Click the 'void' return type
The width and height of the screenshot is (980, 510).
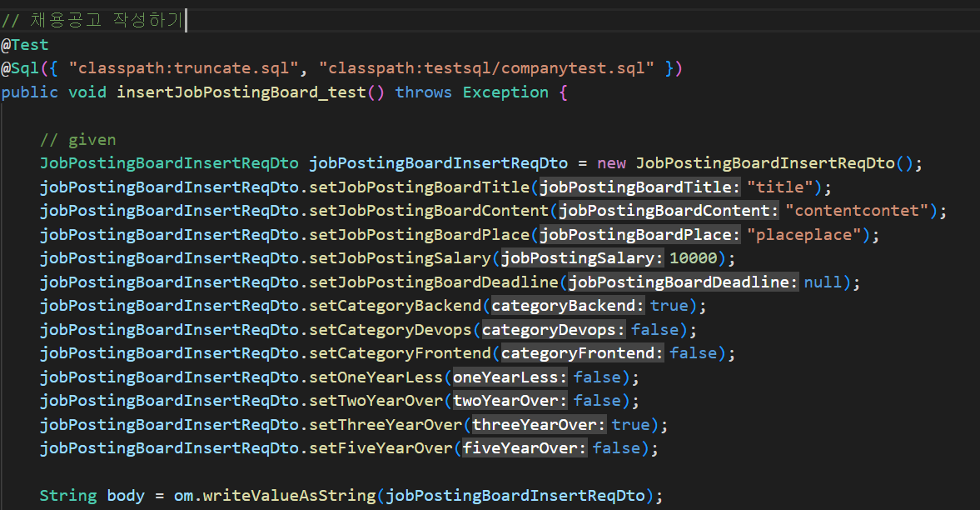87,92
